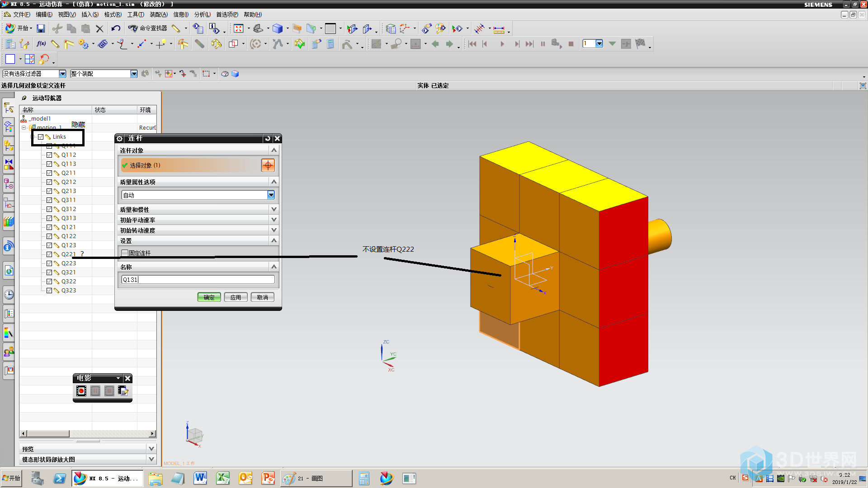Click the record button in 电影 panel

click(x=81, y=391)
